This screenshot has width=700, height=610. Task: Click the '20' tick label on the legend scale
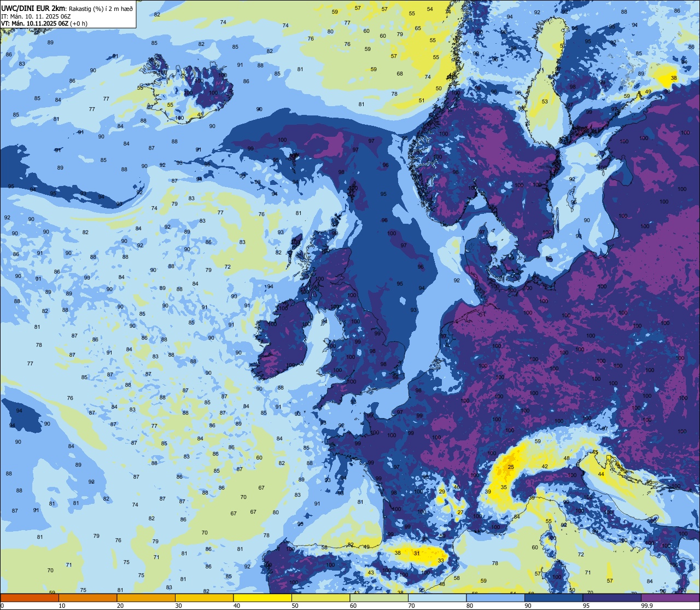tap(120, 606)
